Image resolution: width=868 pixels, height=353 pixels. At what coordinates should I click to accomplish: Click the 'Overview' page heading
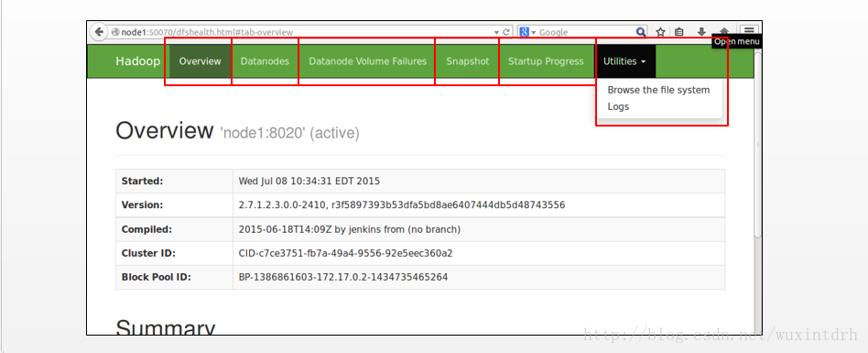pyautogui.click(x=165, y=131)
